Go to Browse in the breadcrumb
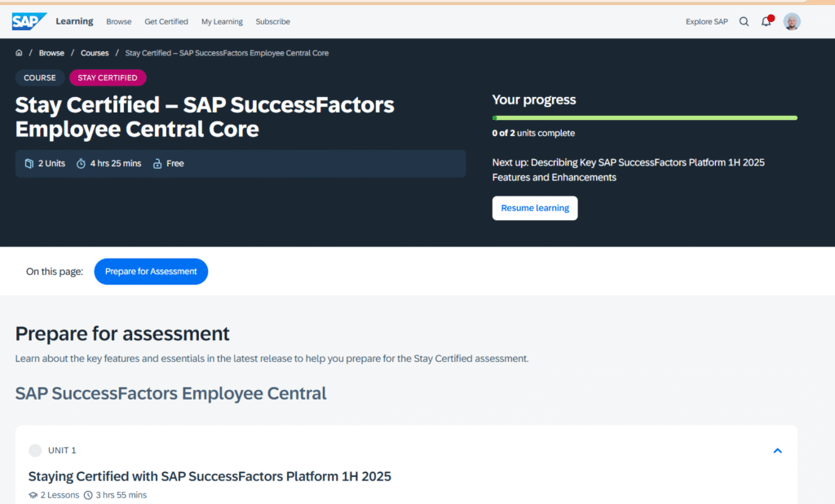This screenshot has width=835, height=504. pos(51,53)
